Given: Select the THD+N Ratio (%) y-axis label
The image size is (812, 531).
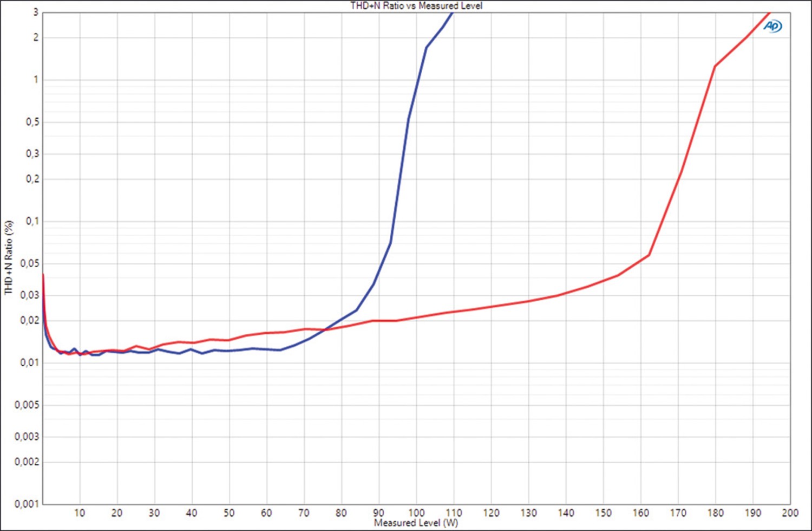Looking at the screenshot, I should (x=8, y=257).
